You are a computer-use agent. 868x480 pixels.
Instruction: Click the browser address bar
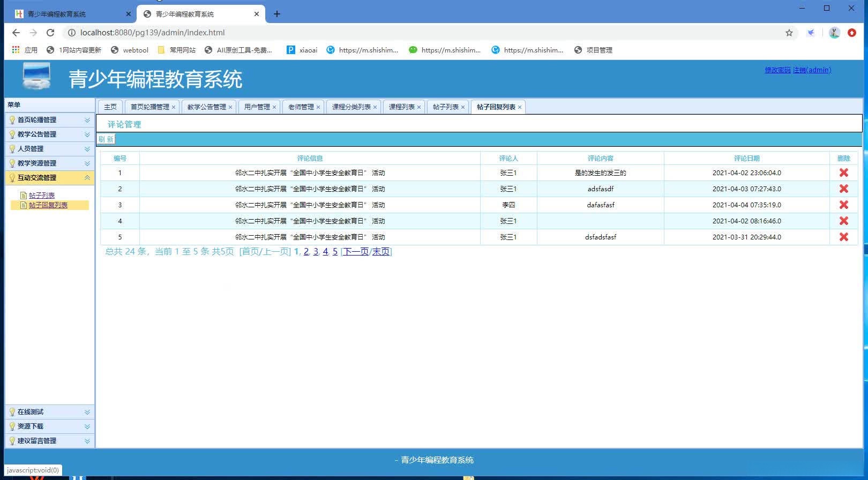tap(375, 33)
